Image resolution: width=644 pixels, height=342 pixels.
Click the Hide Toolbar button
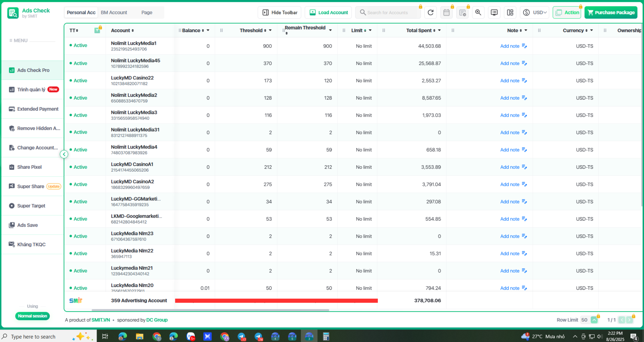[x=279, y=13]
